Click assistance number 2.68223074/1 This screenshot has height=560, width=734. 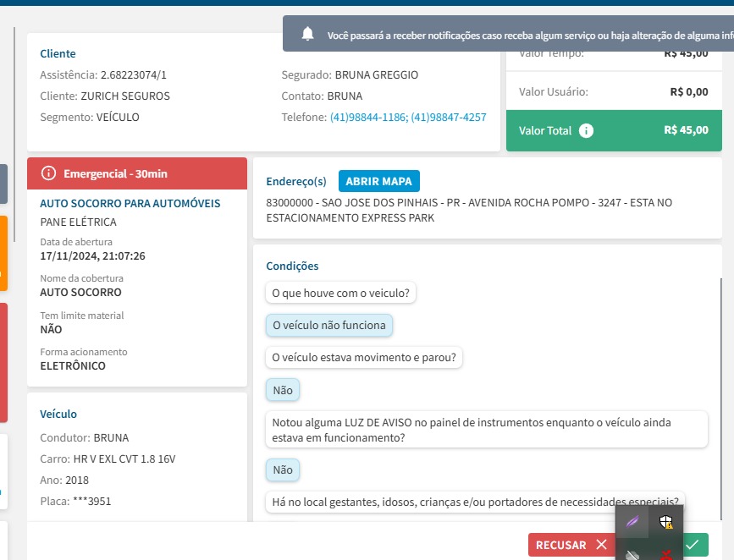click(x=134, y=74)
